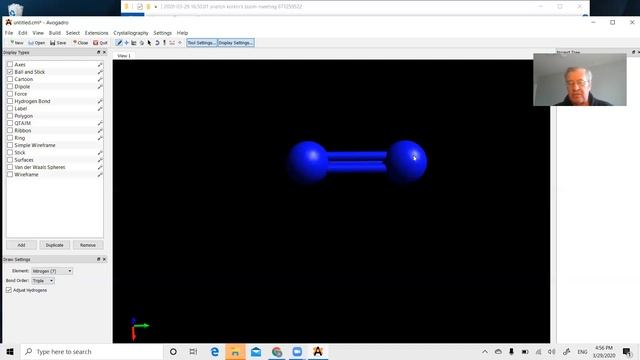Click the Tool Settings button
640x360 pixels.
[x=202, y=43]
